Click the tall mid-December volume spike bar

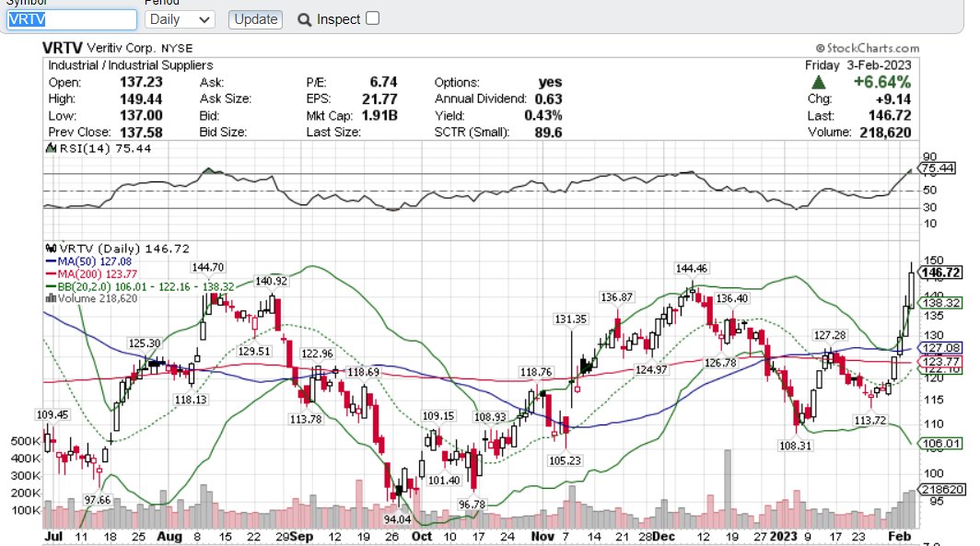click(x=728, y=489)
